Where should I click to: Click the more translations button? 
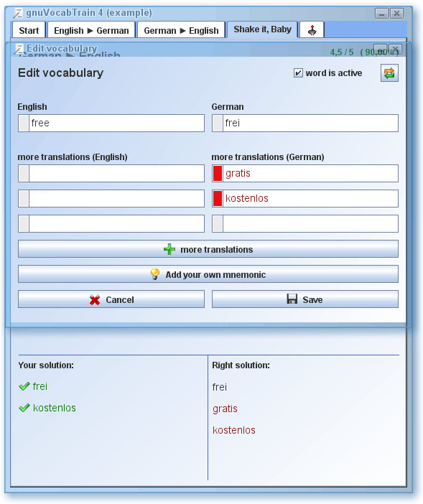(208, 249)
